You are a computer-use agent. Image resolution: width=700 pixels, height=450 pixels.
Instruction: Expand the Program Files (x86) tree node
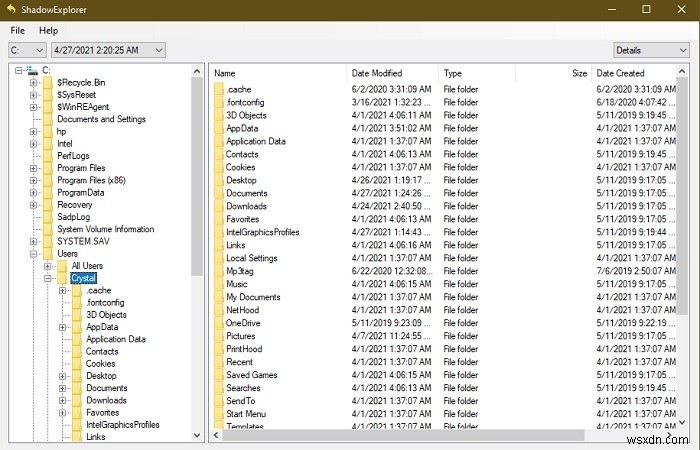33,180
